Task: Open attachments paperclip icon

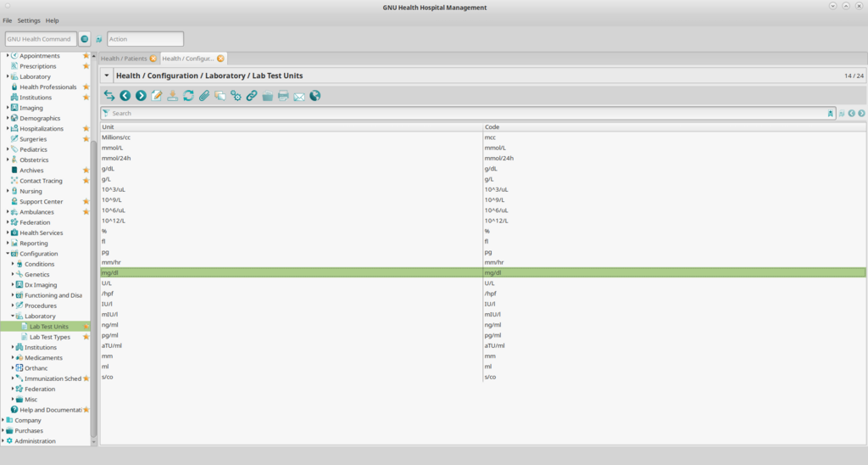Action: point(204,96)
